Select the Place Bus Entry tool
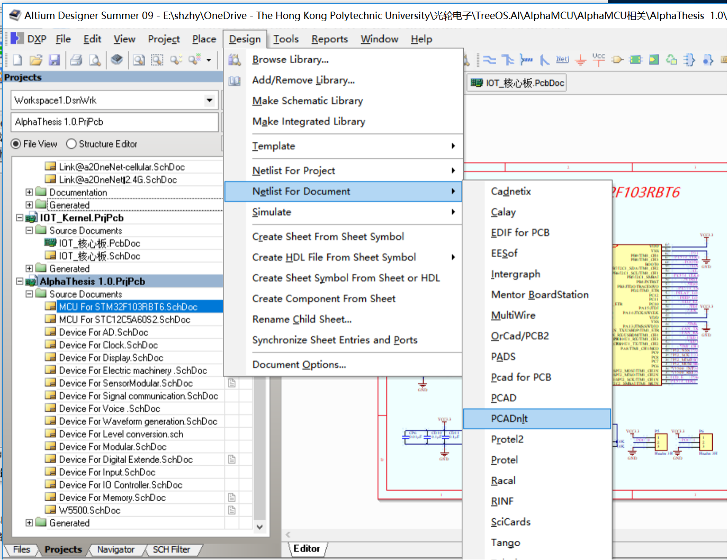The height and width of the screenshot is (560, 728). pos(544,60)
